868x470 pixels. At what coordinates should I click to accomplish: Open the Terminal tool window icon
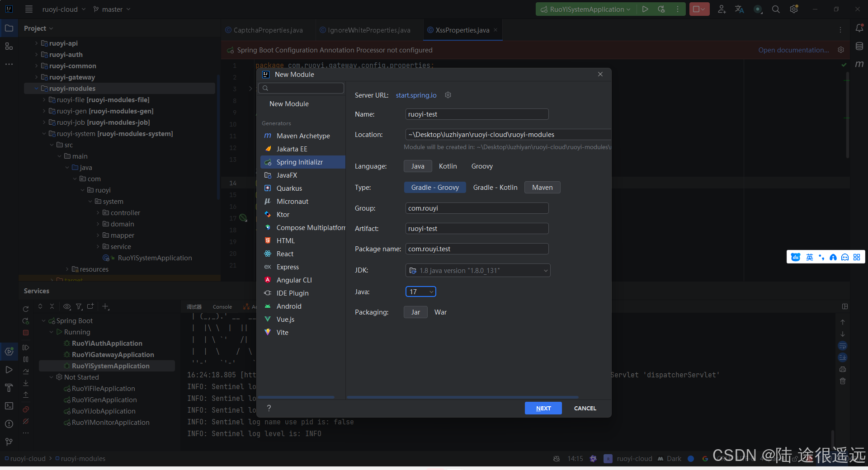(9, 405)
